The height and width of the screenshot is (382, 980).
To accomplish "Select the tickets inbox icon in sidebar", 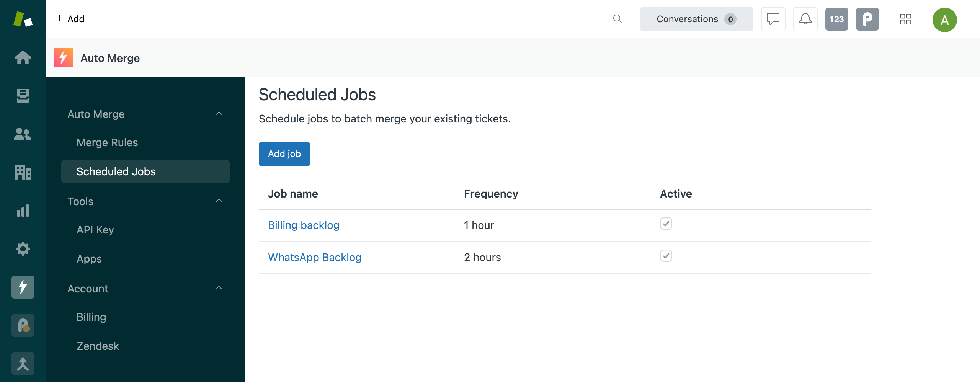I will click(23, 96).
